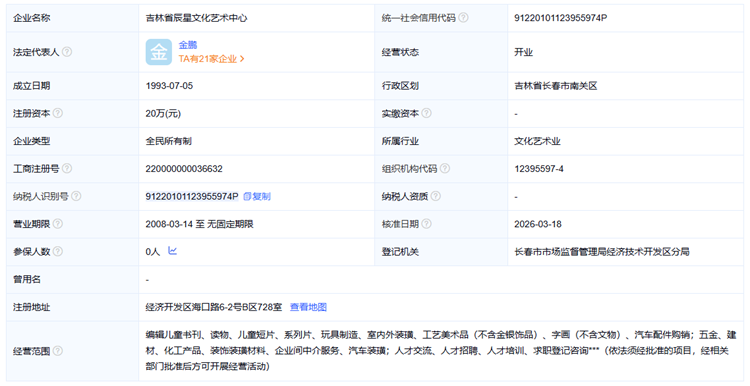This screenshot has height=386, width=750.
Task: Click the 经营范围 description text
Action: coord(441,351)
